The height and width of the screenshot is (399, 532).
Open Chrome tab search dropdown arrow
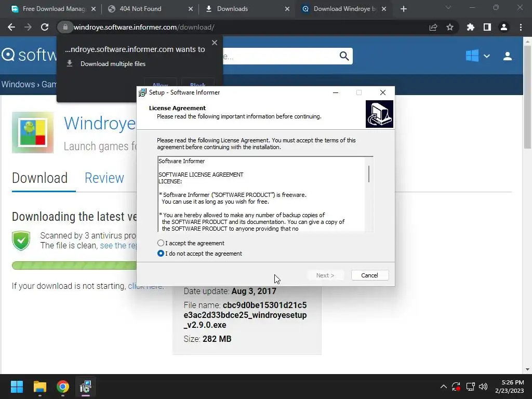448,7
